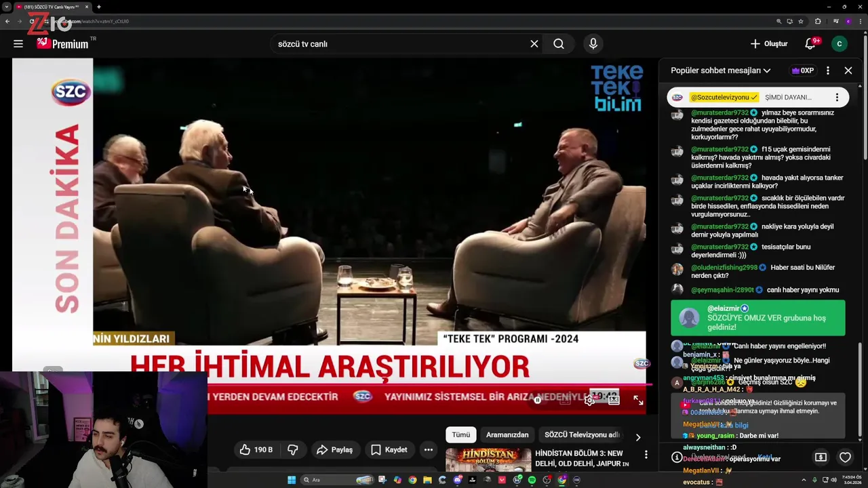Switch video to theater mode
This screenshot has width=868, height=488.
(614, 400)
